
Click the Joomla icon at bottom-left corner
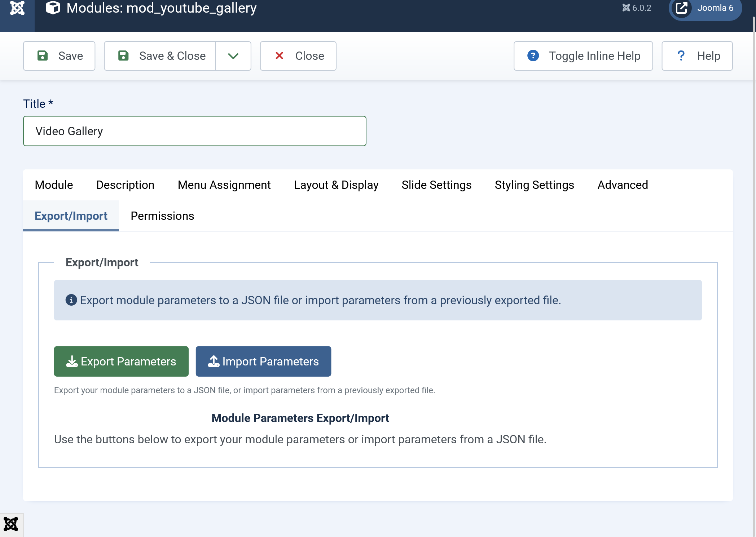pos(11,524)
